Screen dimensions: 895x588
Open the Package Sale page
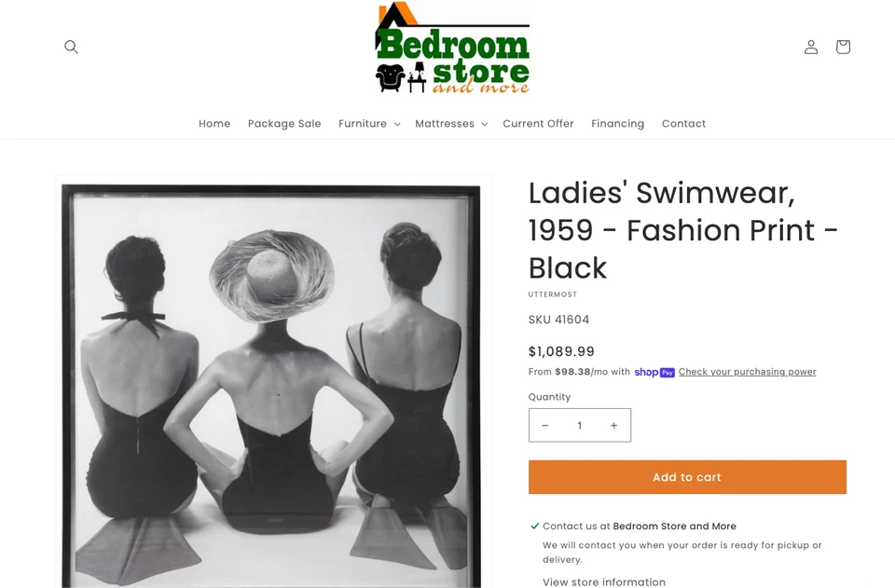click(x=284, y=124)
